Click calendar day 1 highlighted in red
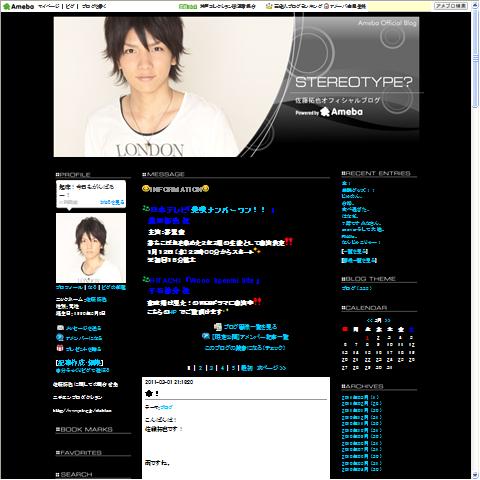Image resolution: width=480 pixels, height=480 pixels. coord(367,338)
